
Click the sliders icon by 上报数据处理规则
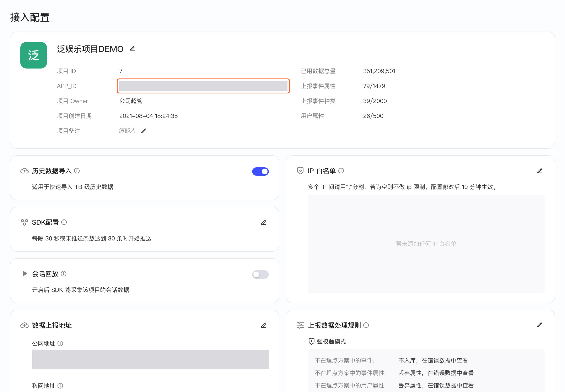click(300, 325)
